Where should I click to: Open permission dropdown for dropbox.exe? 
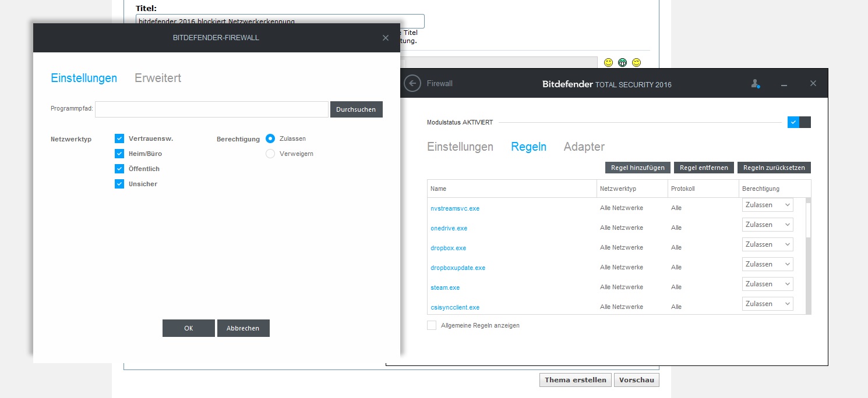click(x=767, y=244)
